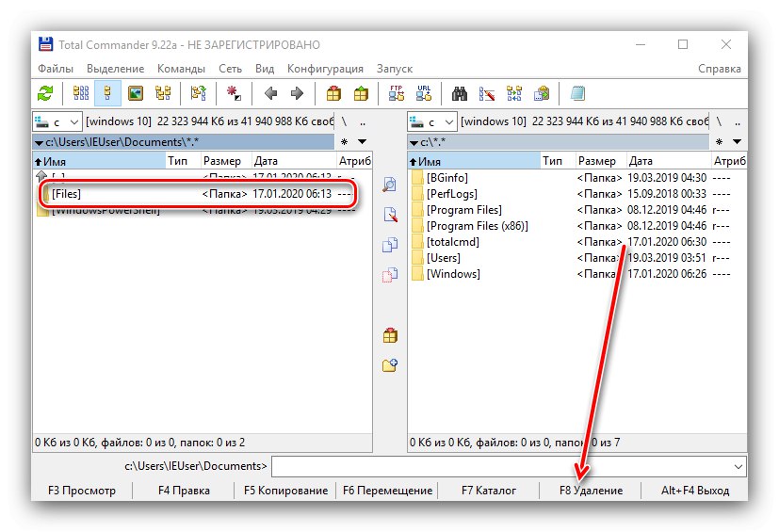Show the directory tree view icon
The width and height of the screenshot is (779, 532).
163,93
